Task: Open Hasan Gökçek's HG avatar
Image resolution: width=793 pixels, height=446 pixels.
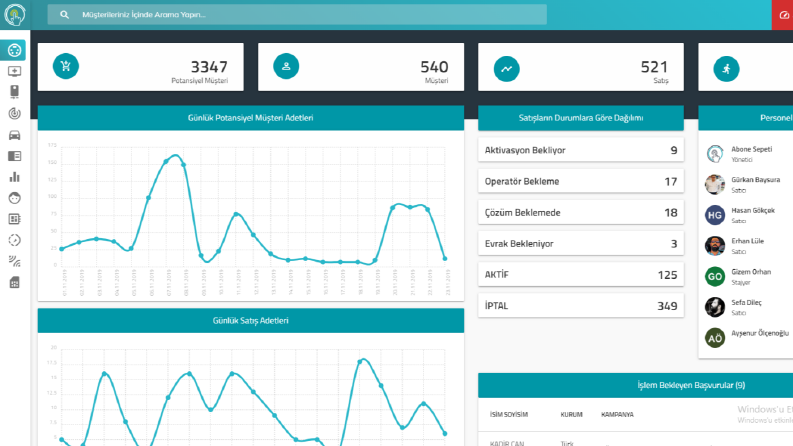Action: tap(715, 215)
